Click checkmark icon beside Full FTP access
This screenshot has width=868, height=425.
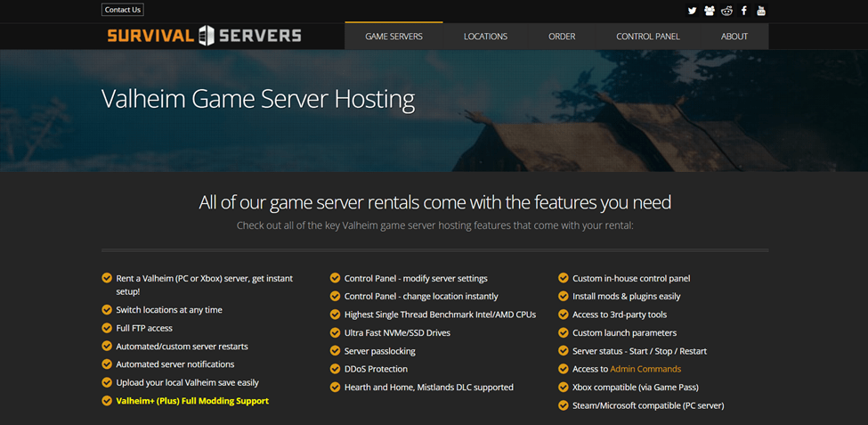(x=107, y=328)
